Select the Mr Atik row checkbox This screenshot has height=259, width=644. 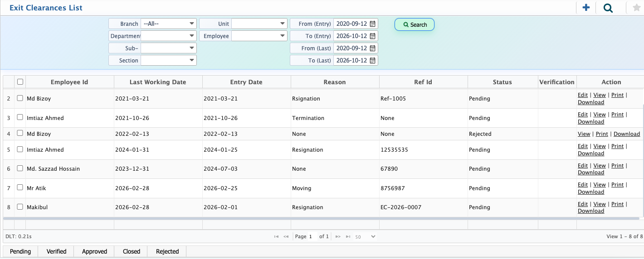point(20,187)
